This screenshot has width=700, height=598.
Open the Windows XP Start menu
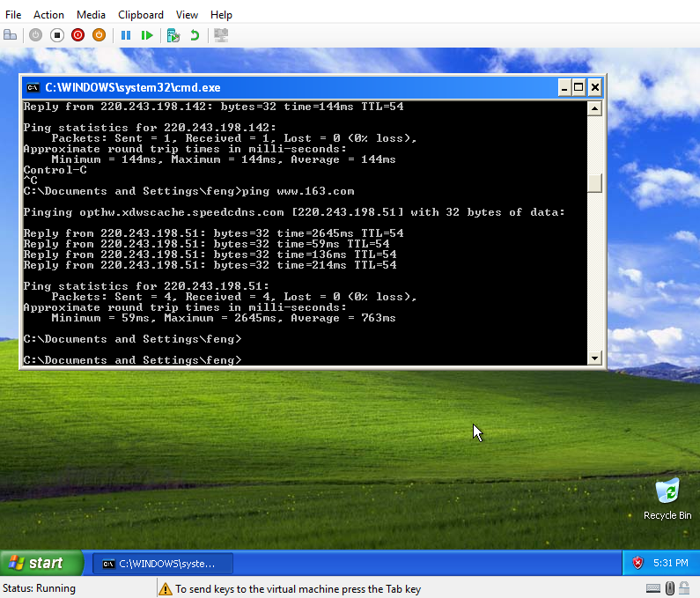(41, 563)
